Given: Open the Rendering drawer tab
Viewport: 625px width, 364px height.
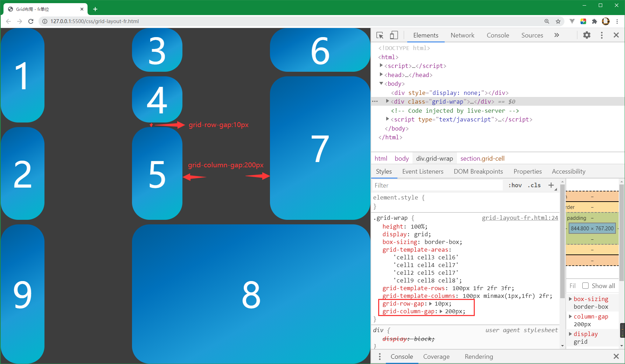Looking at the screenshot, I should [479, 357].
